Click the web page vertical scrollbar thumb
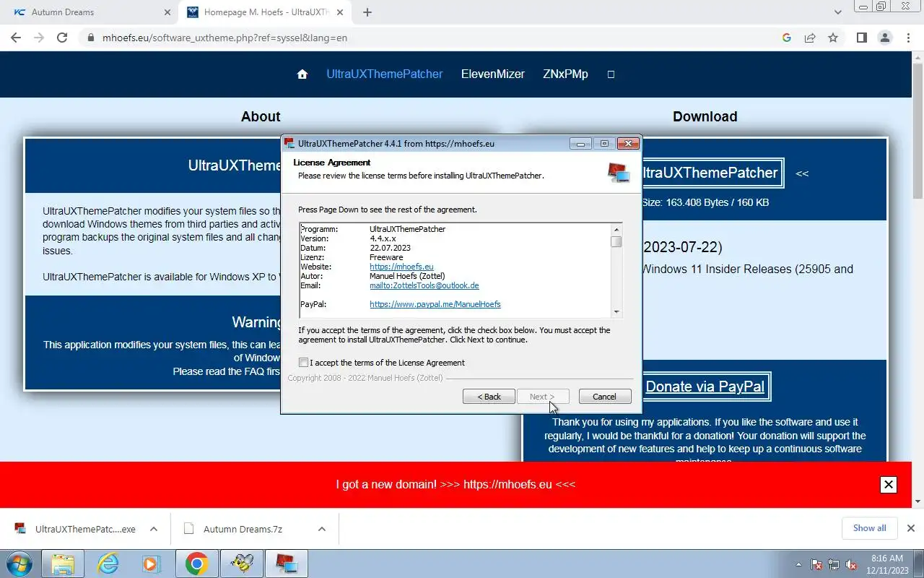 click(x=918, y=129)
